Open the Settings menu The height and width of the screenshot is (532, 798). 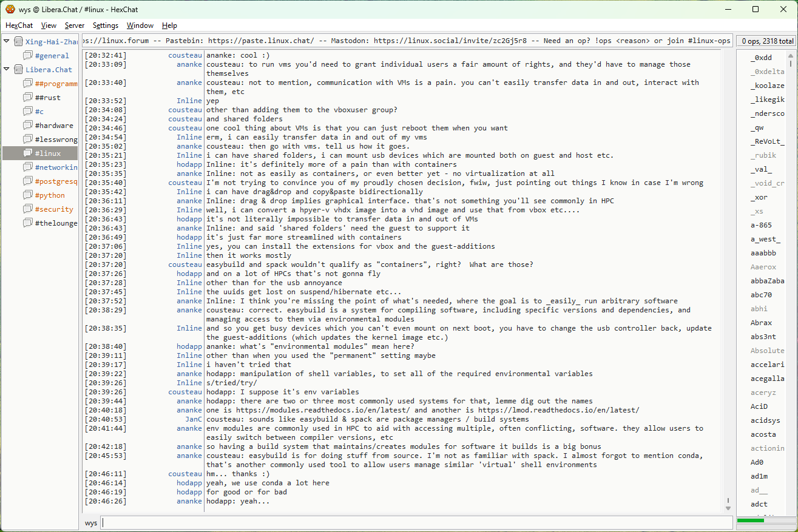(106, 25)
